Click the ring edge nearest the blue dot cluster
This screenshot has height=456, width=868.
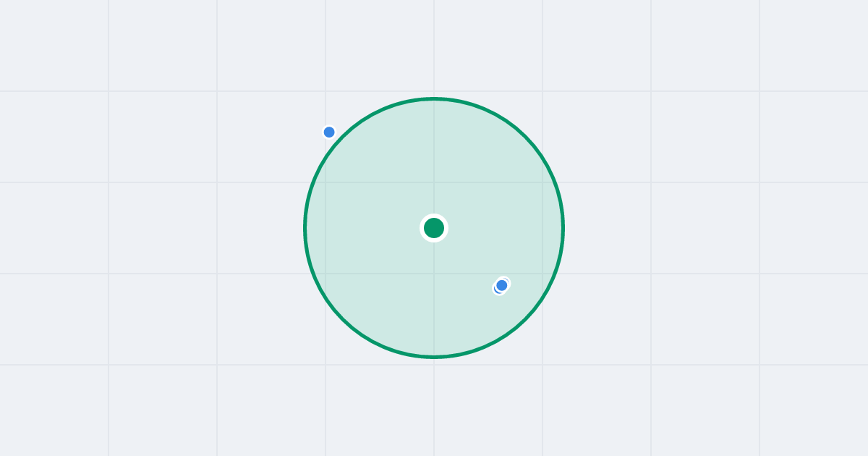[532, 312]
